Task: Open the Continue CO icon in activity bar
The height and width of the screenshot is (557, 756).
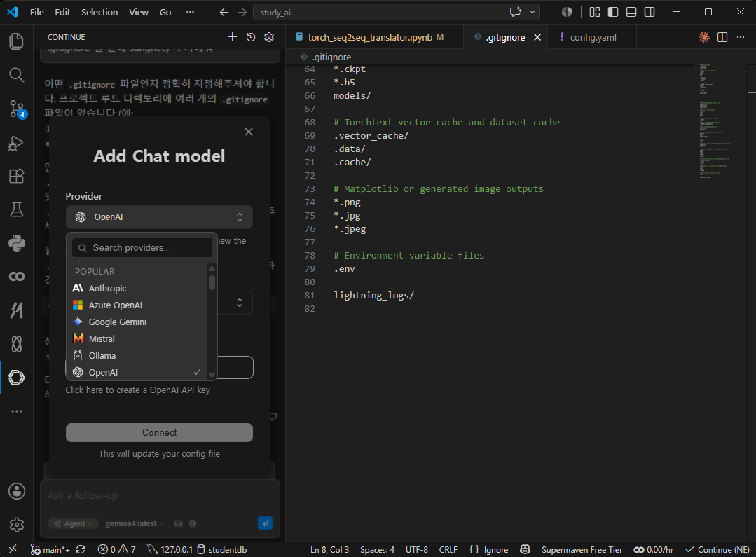Action: (16, 276)
